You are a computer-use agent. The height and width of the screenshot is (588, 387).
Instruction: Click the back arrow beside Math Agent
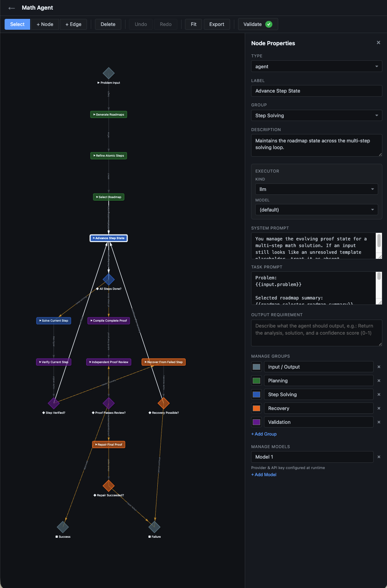[11, 8]
